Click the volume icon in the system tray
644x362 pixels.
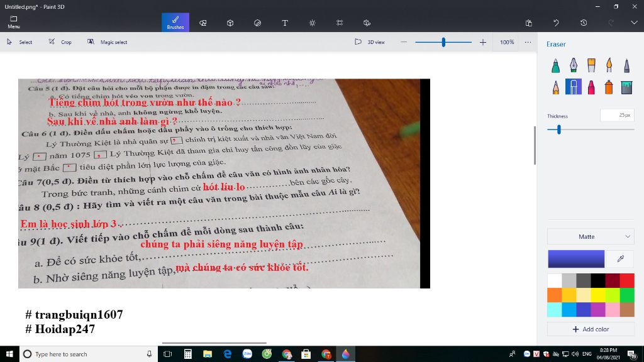pos(575,354)
